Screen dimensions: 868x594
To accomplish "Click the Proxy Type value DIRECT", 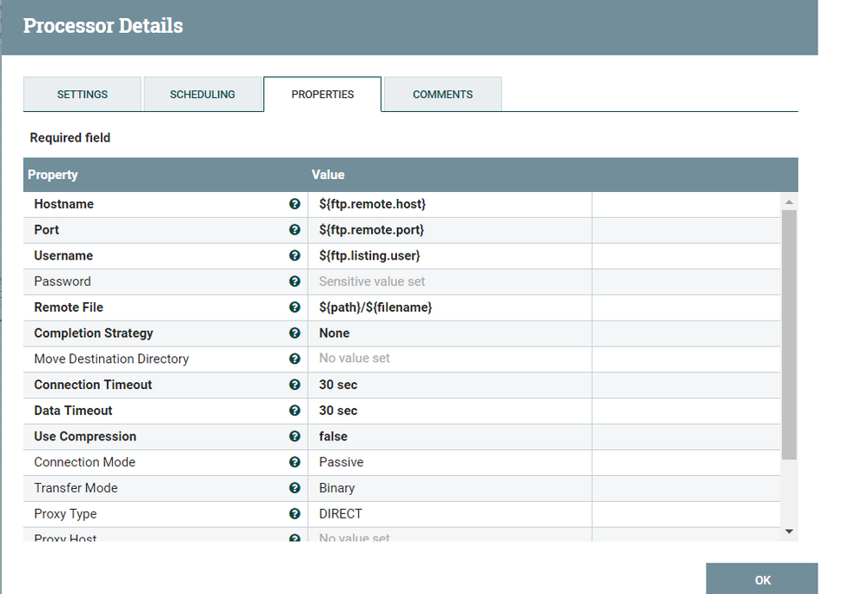I will 341,514.
